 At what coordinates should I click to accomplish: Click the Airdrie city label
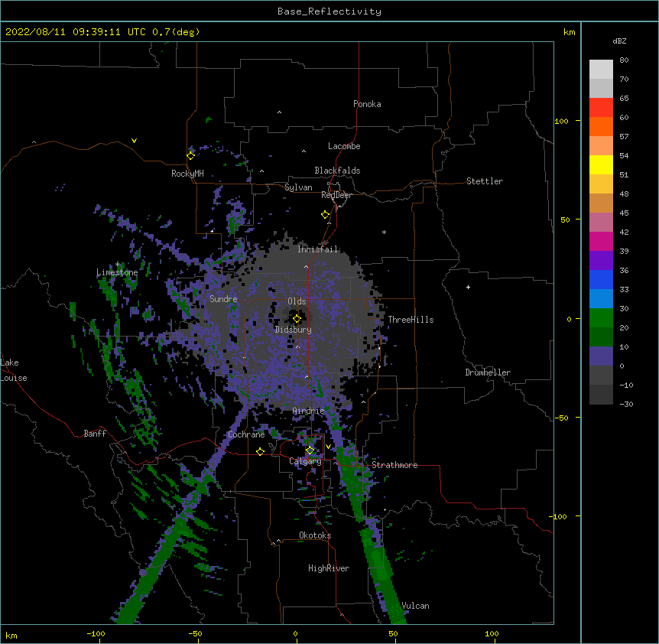(x=309, y=411)
